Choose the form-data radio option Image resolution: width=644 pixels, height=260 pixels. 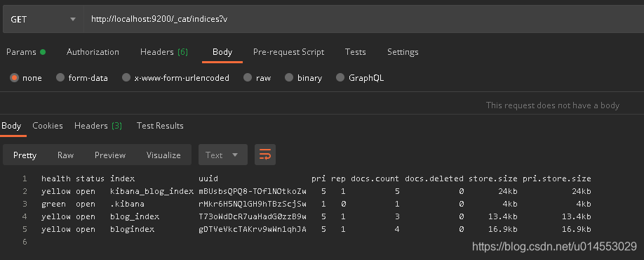click(x=60, y=78)
